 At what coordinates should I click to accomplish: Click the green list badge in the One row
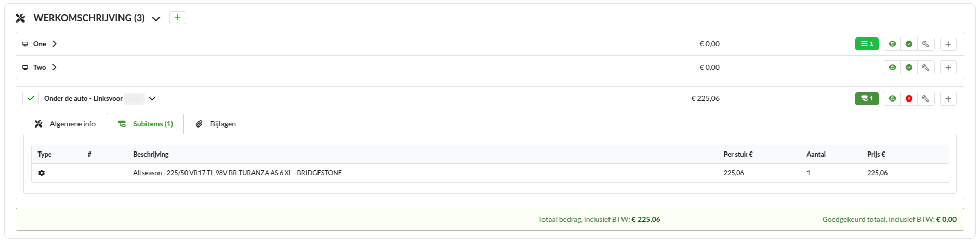coord(867,44)
